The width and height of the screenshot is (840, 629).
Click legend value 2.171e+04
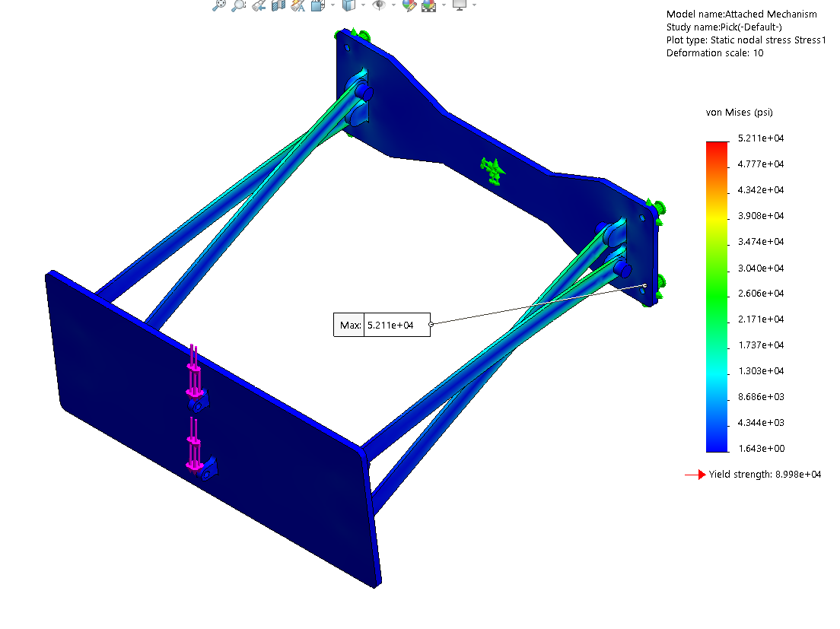click(x=761, y=319)
